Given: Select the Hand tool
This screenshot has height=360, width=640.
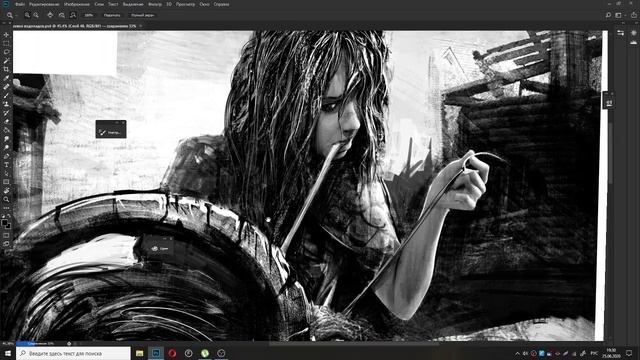Looking at the screenshot, I should coord(6,191).
